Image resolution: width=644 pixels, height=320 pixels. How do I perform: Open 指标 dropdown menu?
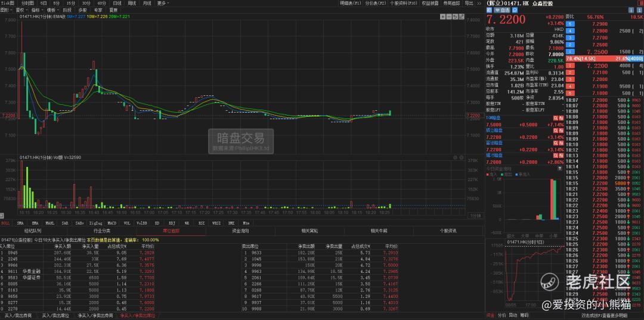[x=37, y=10]
